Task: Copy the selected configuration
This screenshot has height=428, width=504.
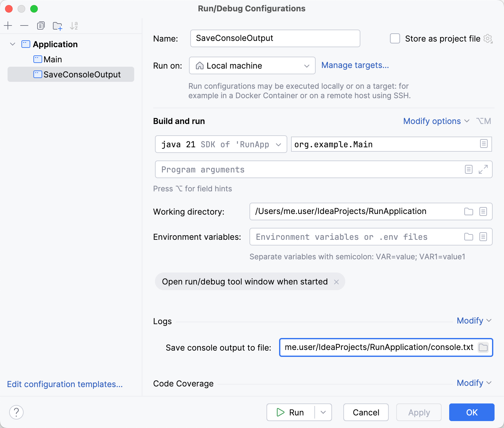Action: 41,25
